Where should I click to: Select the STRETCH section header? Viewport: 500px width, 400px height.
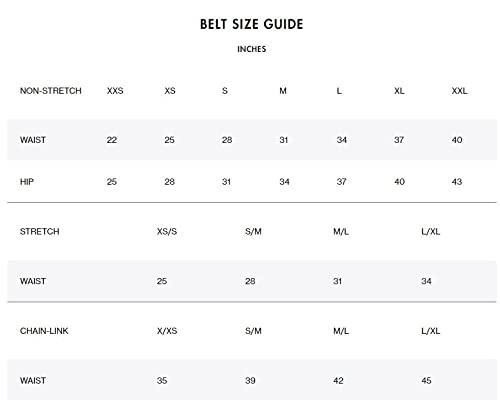[x=39, y=231]
